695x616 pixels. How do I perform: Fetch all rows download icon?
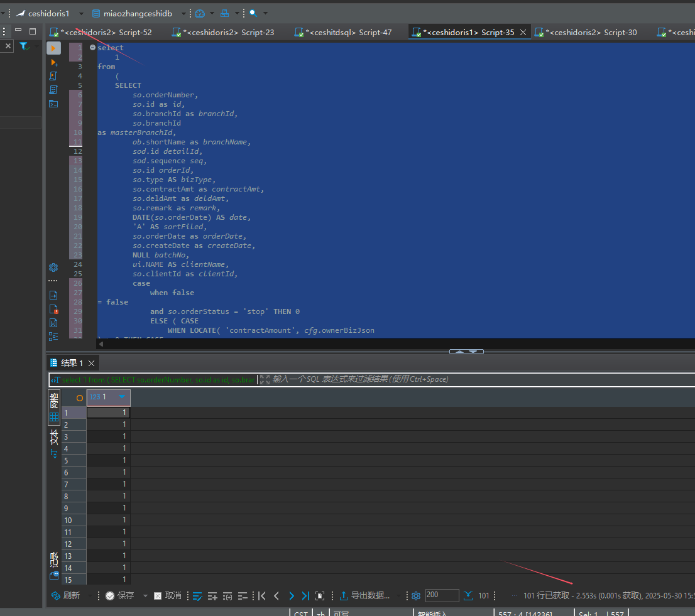[x=468, y=596]
